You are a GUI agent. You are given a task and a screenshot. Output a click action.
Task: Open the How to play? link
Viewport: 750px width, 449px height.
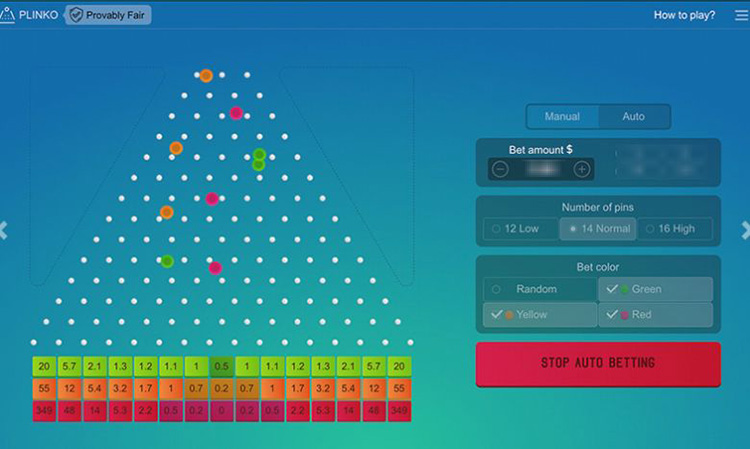684,15
